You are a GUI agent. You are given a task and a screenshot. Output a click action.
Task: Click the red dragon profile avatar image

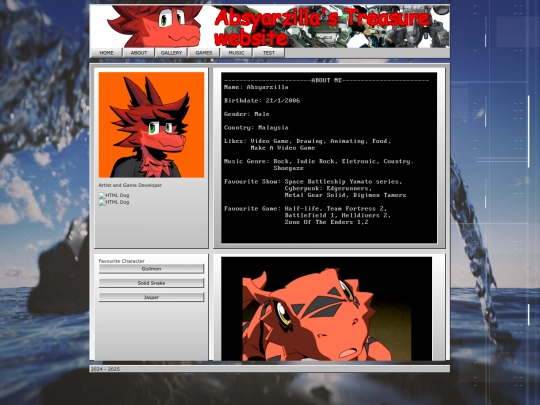pyautogui.click(x=151, y=125)
